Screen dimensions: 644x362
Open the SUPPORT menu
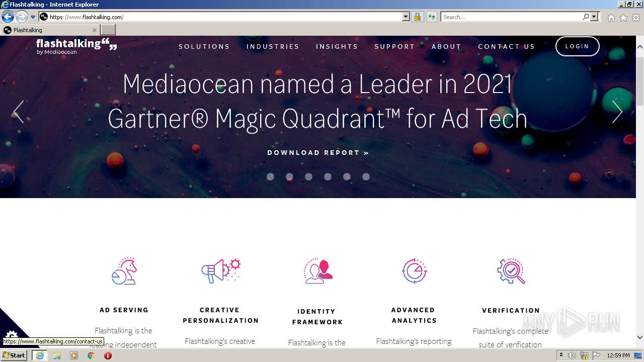pyautogui.click(x=394, y=46)
